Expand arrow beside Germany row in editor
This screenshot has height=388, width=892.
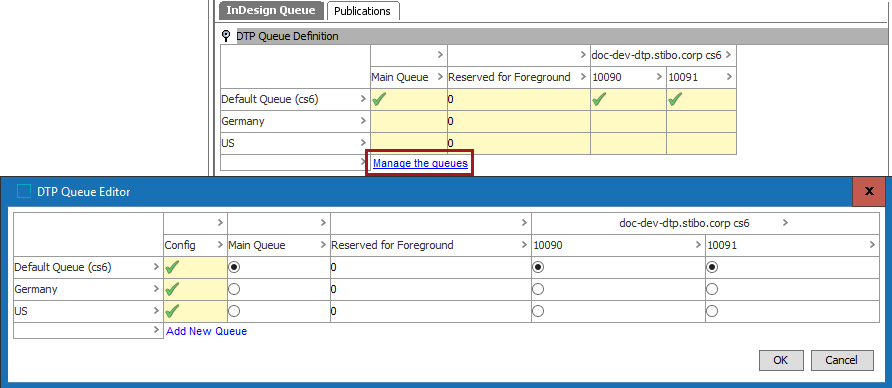click(x=156, y=289)
